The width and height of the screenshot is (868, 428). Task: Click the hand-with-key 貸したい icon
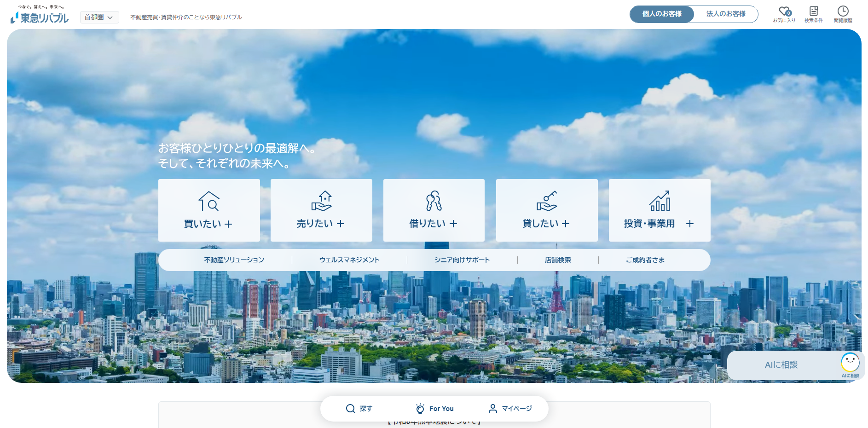click(547, 201)
